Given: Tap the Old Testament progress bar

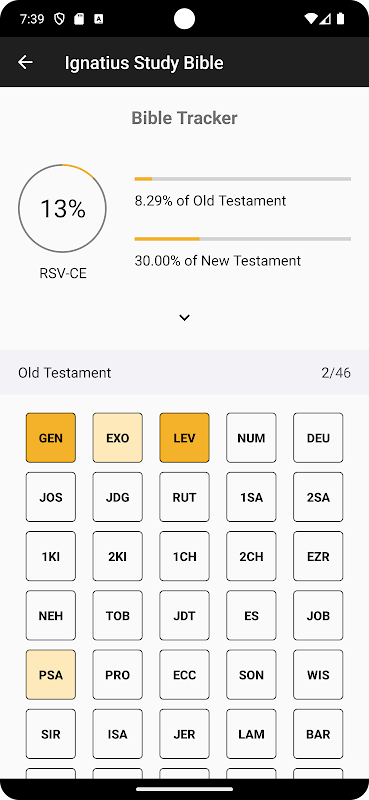Looking at the screenshot, I should 242,179.
